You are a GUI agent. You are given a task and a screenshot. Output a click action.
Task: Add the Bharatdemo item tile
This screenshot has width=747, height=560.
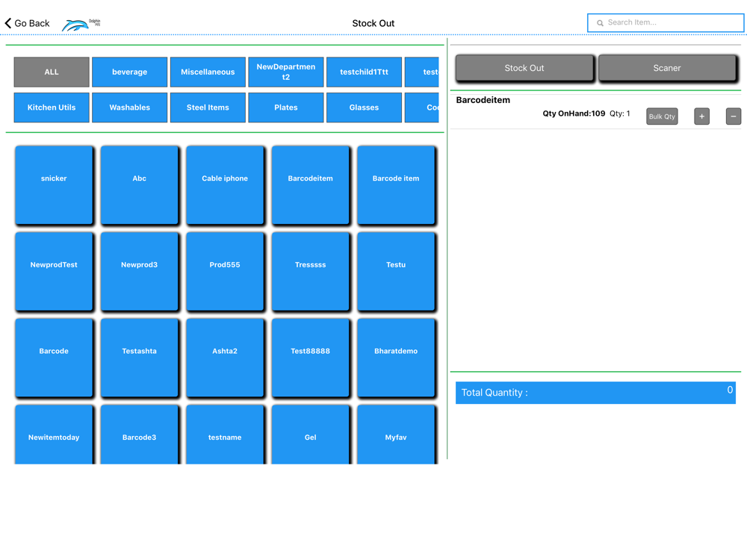[x=396, y=357]
